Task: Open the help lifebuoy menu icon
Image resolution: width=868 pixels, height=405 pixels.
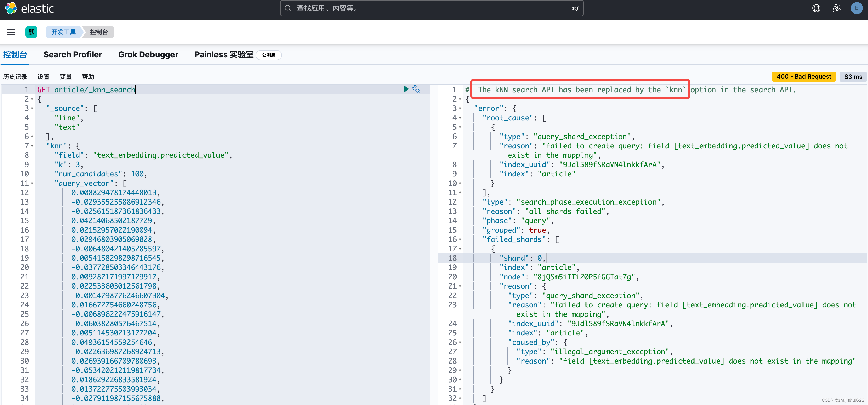Action: coord(816,8)
